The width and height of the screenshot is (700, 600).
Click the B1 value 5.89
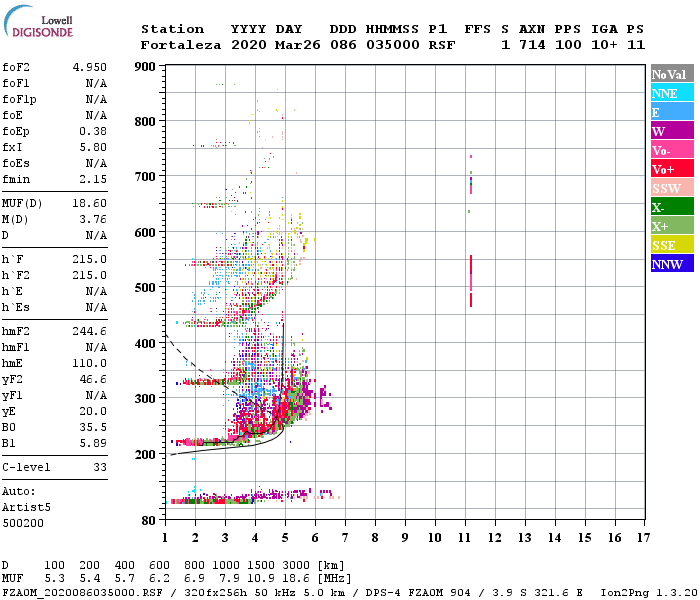(x=93, y=443)
